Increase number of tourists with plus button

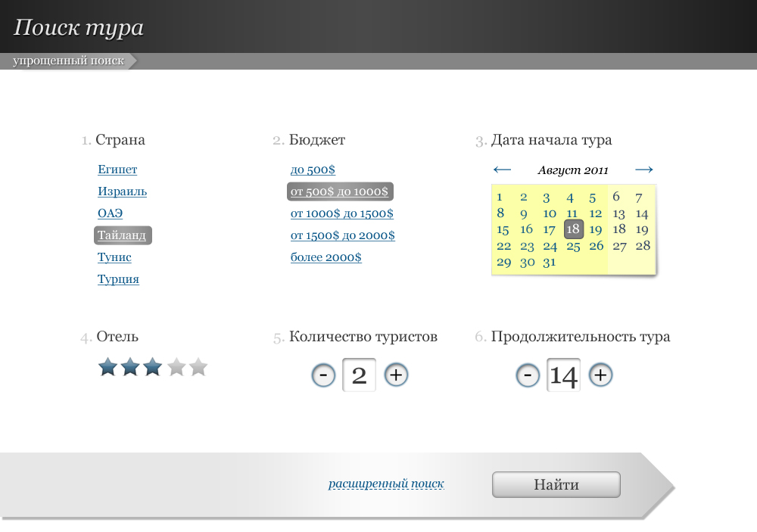tap(396, 375)
